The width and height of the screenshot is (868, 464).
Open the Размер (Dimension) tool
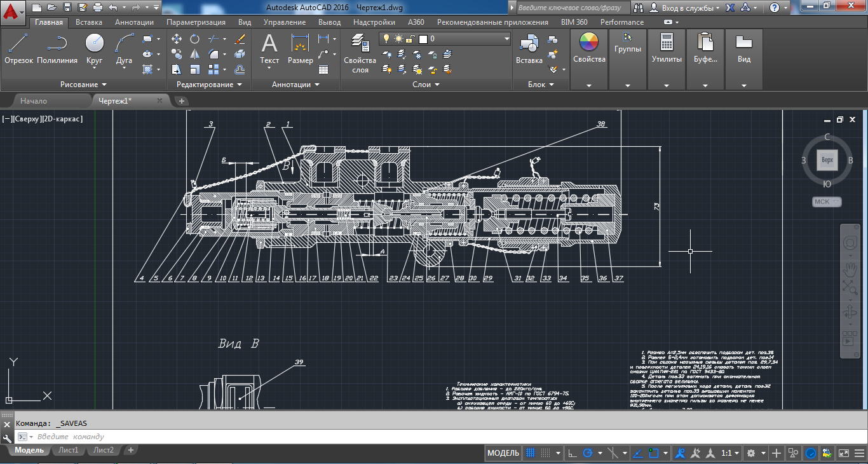pyautogui.click(x=300, y=49)
